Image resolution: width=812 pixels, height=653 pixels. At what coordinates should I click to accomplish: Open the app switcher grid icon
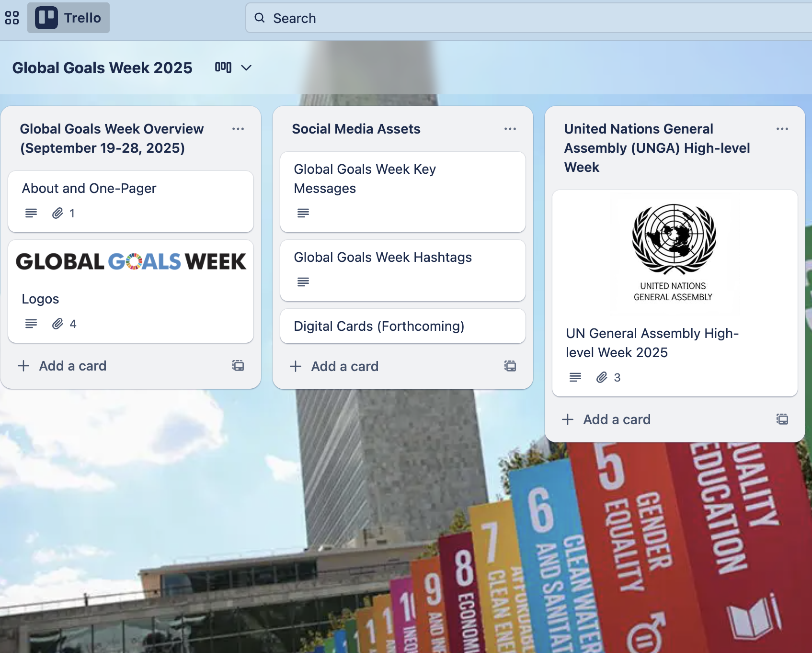point(12,18)
